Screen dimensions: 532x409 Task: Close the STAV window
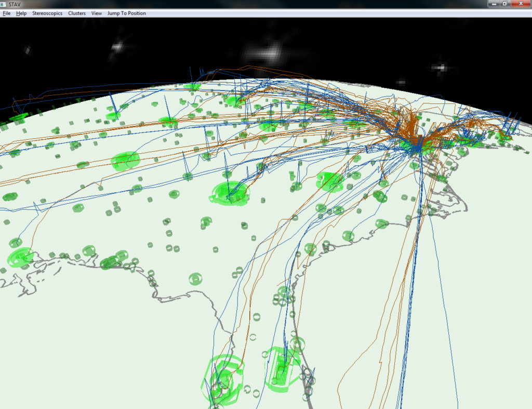coord(521,4)
